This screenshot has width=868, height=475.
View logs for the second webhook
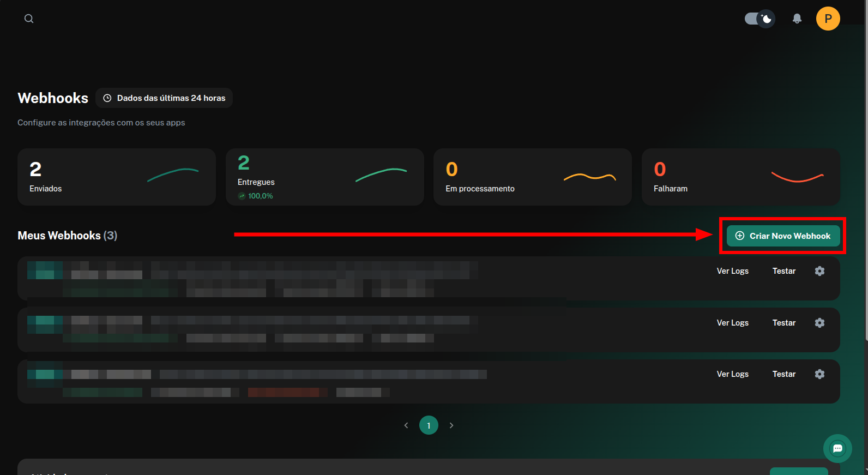coord(732,323)
